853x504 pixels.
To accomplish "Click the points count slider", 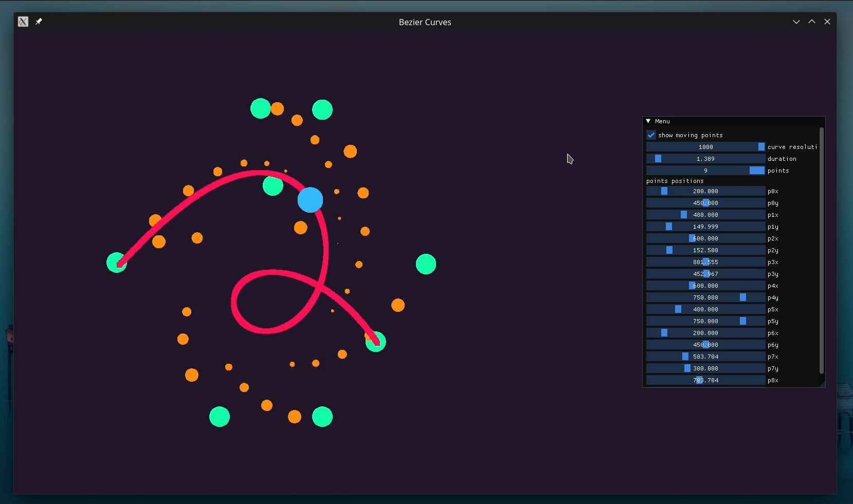I will point(705,171).
